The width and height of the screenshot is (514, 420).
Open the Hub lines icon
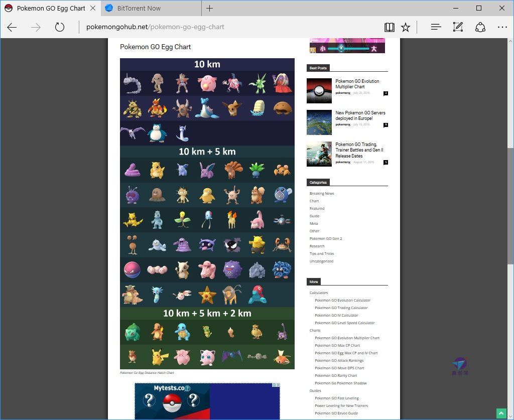tap(436, 27)
